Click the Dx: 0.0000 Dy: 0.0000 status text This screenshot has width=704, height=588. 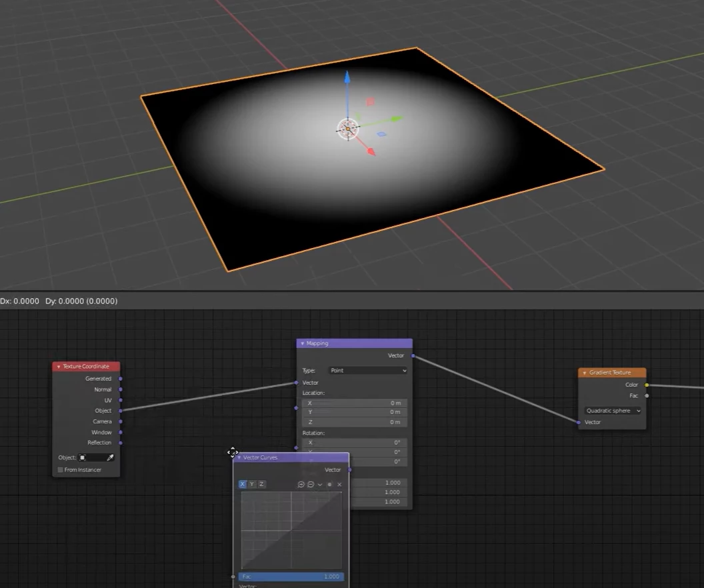[59, 301]
